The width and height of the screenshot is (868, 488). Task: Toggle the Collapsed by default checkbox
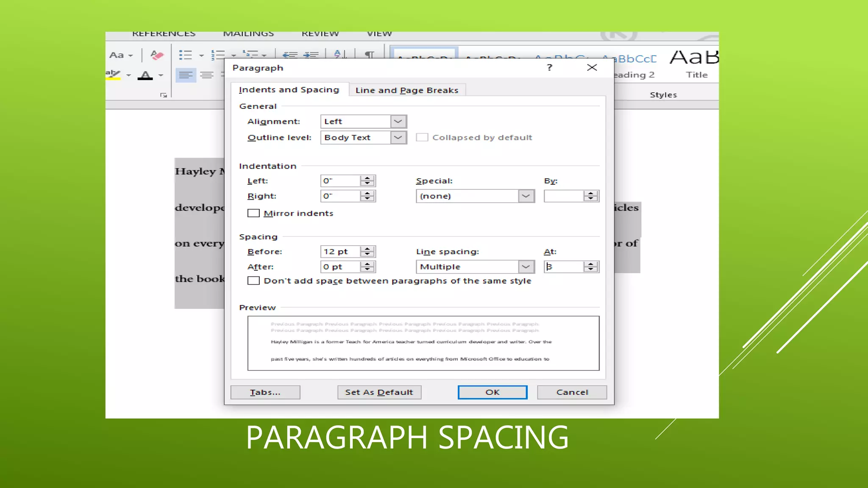(x=422, y=137)
